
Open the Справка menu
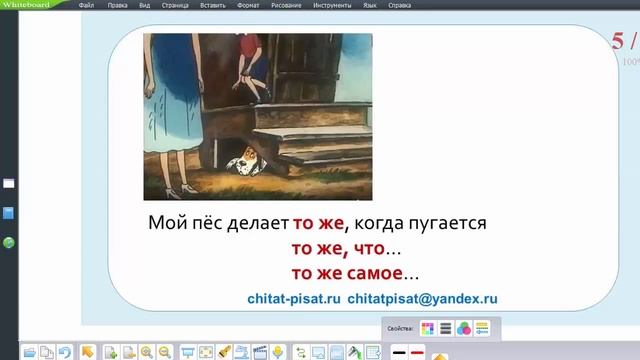[x=400, y=5]
